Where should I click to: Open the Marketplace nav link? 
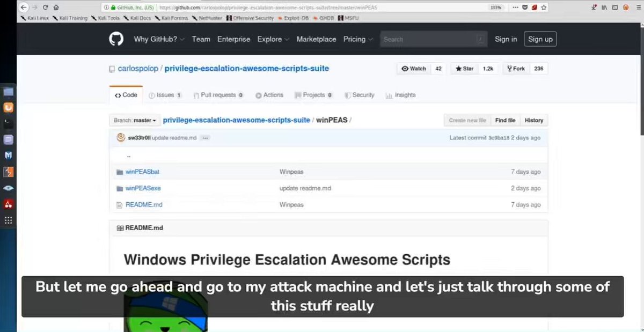pos(316,39)
